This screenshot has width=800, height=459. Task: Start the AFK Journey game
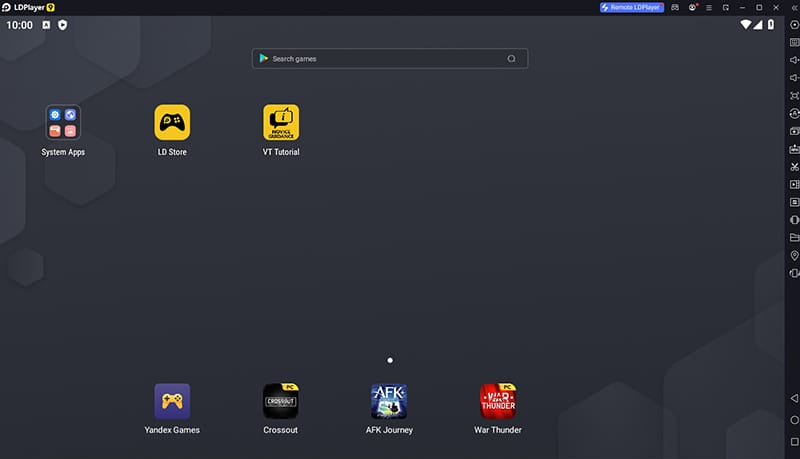389,401
